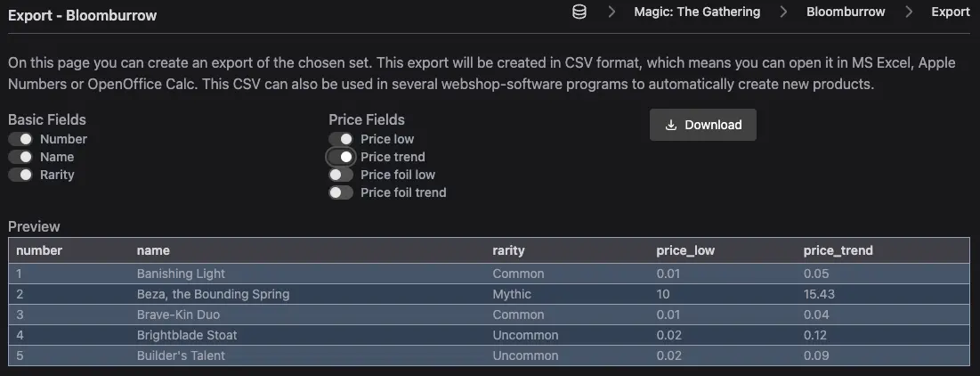Click the name column header
The width and height of the screenshot is (980, 376).
coord(153,251)
